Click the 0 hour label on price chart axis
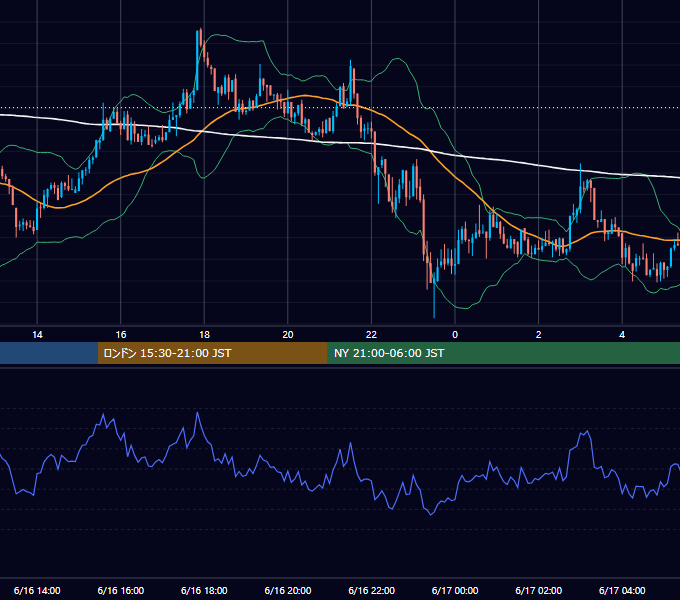The image size is (680, 600). 455,335
